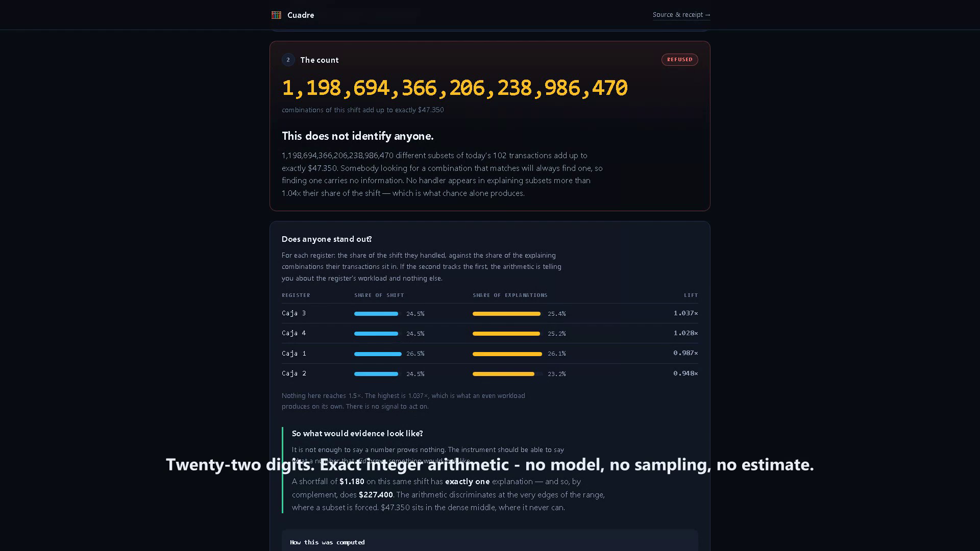Select the step 2 number badge
Viewport: 980px width, 551px height.
pyautogui.click(x=288, y=60)
